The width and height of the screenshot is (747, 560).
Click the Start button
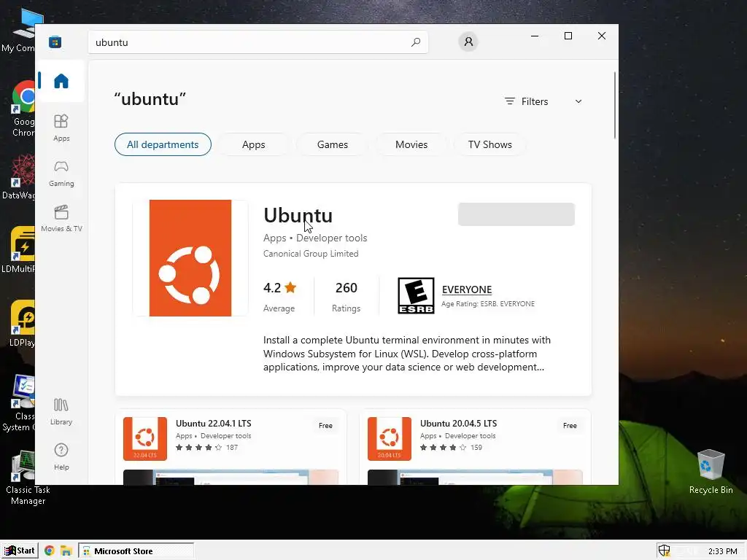click(20, 551)
